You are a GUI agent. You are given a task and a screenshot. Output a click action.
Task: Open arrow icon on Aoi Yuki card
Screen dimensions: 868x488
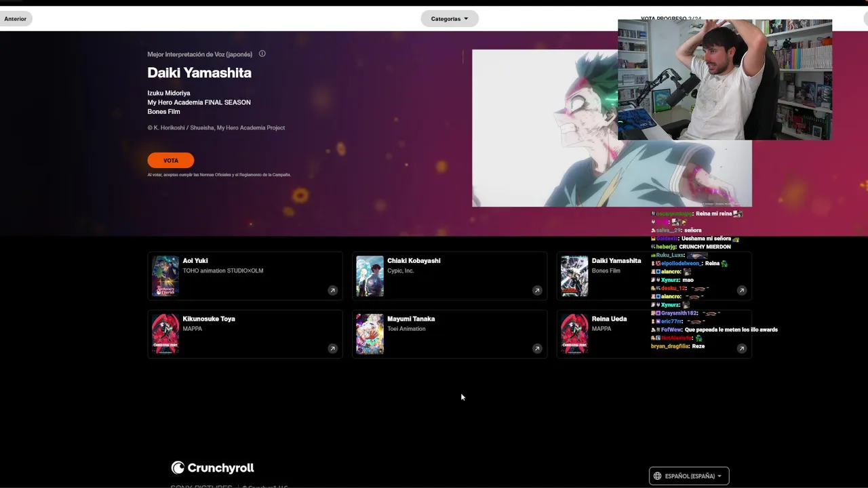tap(332, 290)
